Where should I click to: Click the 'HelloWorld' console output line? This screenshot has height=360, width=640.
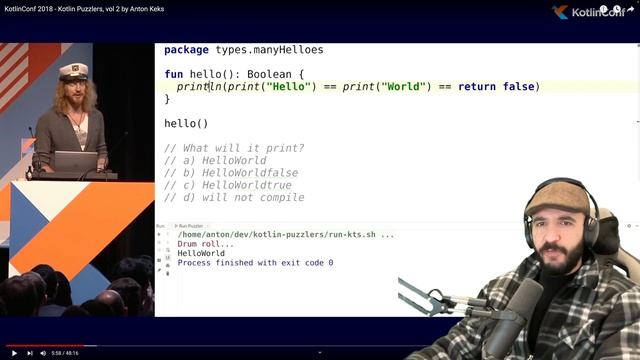[201, 253]
